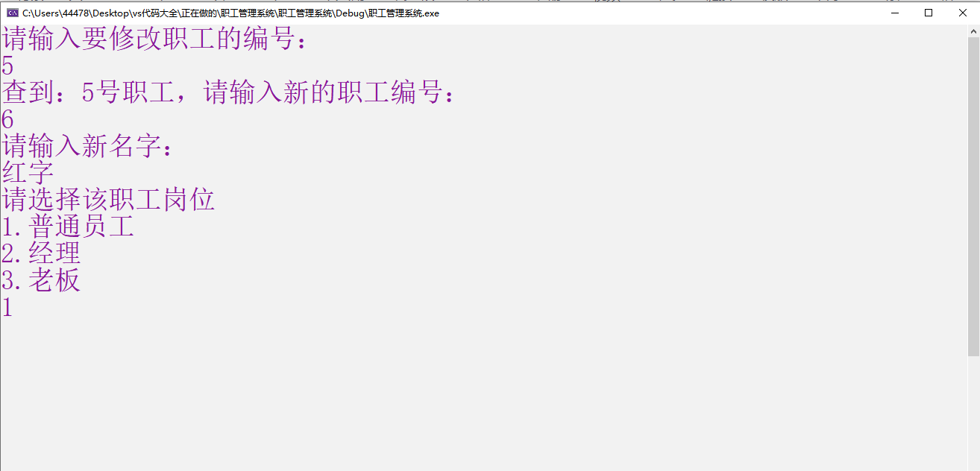This screenshot has height=471, width=980.
Task: Click the last entered 1 line
Action: 7,307
